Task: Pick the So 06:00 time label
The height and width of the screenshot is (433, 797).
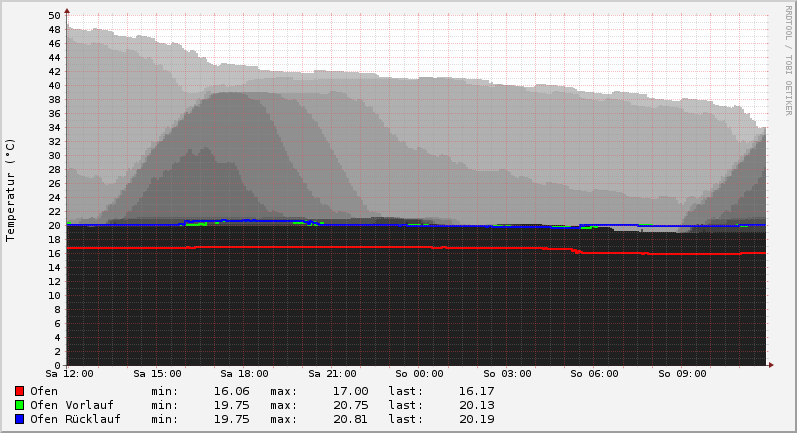Action: [x=592, y=374]
